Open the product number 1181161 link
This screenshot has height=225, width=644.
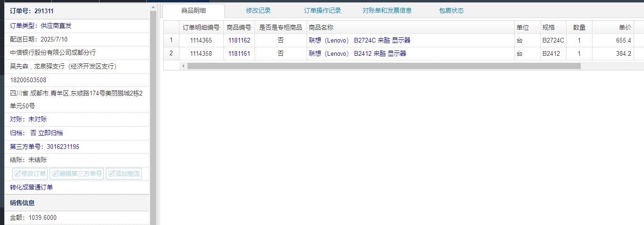(239, 53)
